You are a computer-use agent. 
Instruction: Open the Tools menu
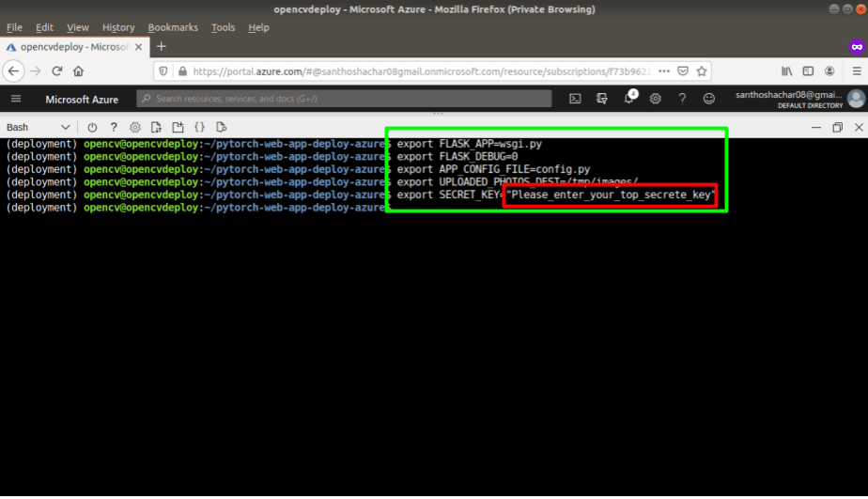click(223, 27)
